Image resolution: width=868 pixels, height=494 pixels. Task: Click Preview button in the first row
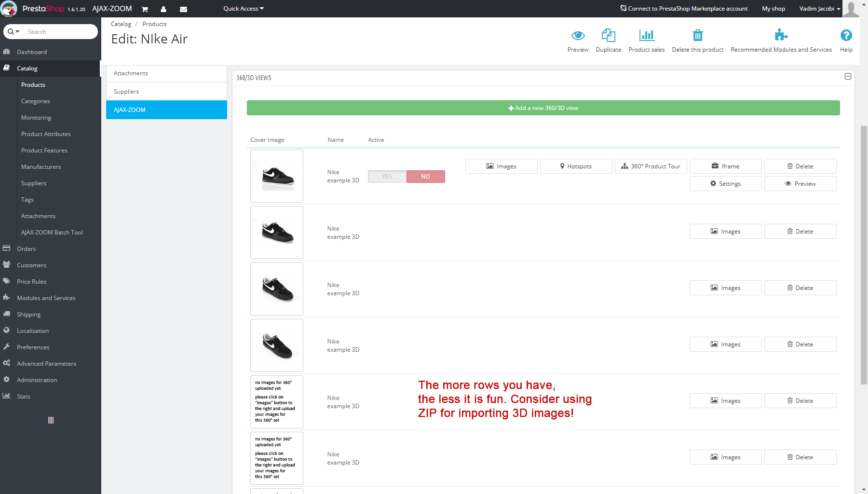800,184
